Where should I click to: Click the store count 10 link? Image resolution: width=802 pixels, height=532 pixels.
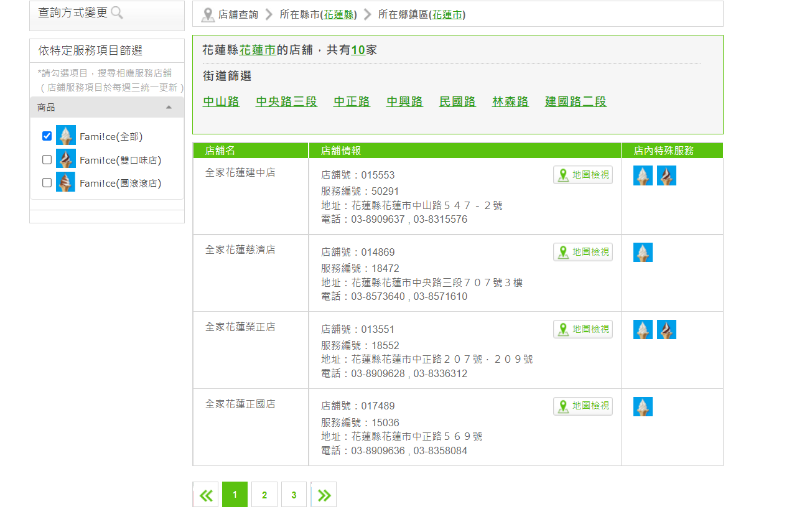(x=358, y=50)
